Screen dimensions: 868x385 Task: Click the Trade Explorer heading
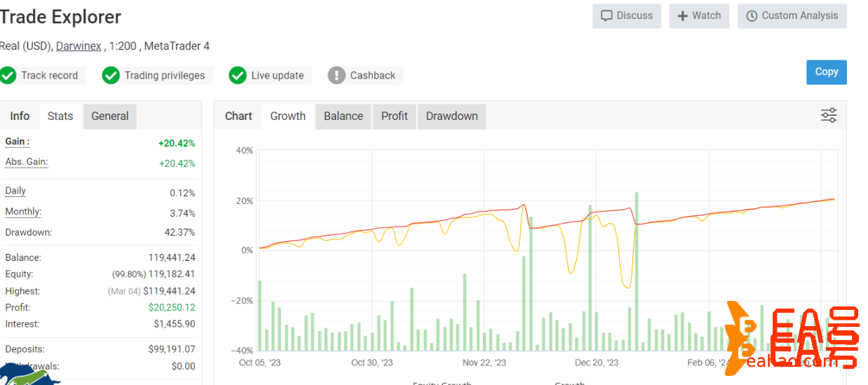(x=60, y=17)
